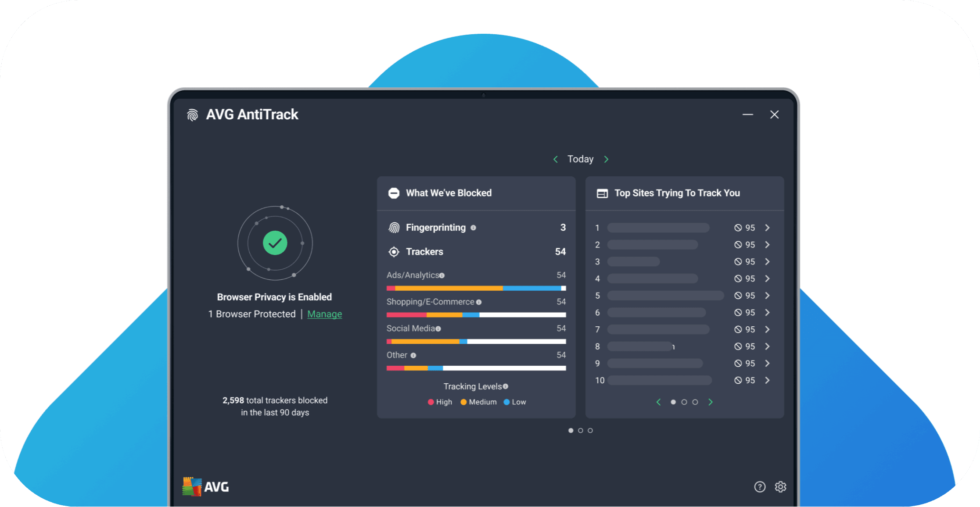Screen dimensions: 980x507
Task: Expand details for top site 2
Action: tap(767, 245)
